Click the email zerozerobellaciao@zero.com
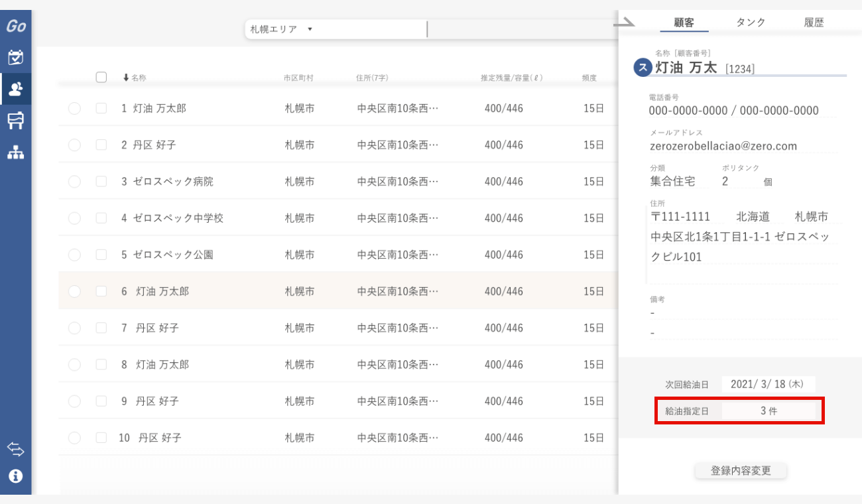 click(724, 146)
